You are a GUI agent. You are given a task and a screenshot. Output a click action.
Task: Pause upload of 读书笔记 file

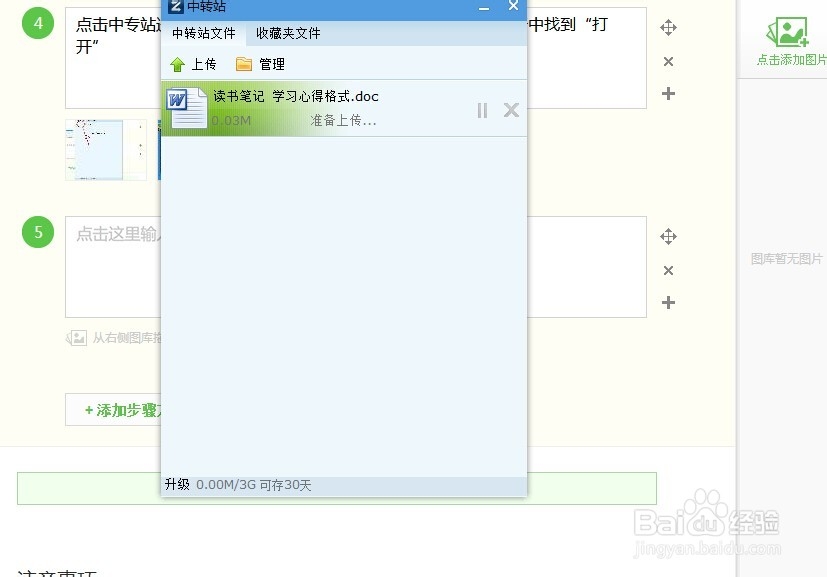point(482,110)
